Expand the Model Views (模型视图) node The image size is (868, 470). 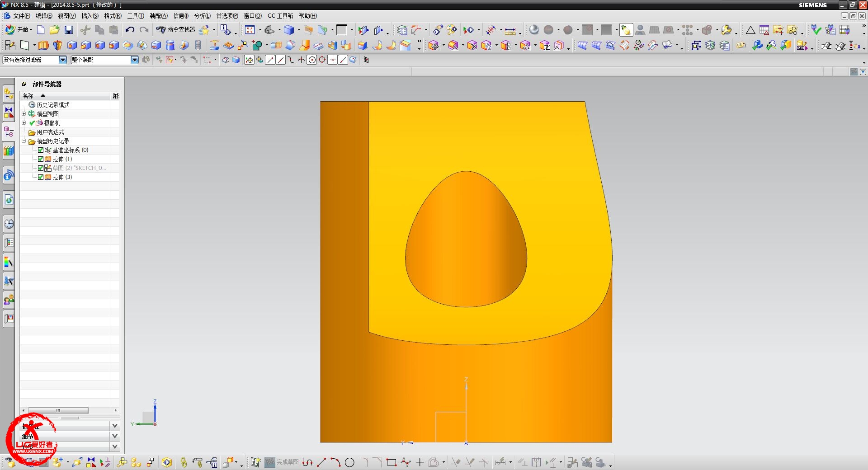point(24,114)
